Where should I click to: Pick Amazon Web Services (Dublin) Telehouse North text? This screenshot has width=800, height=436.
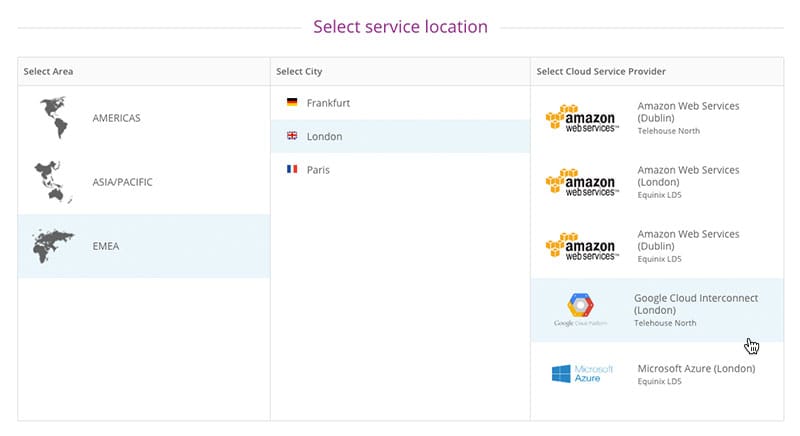click(x=688, y=118)
